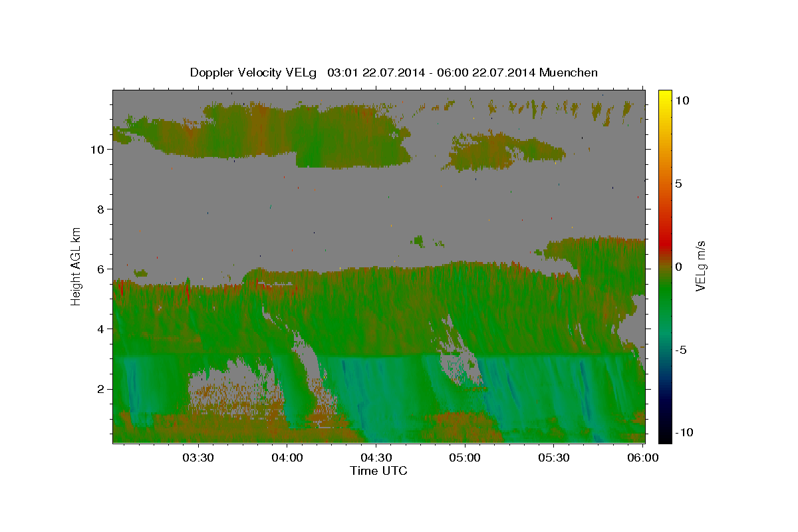798x532 pixels.
Task: Click the 'Muenchen' location text in title
Action: tap(569, 72)
